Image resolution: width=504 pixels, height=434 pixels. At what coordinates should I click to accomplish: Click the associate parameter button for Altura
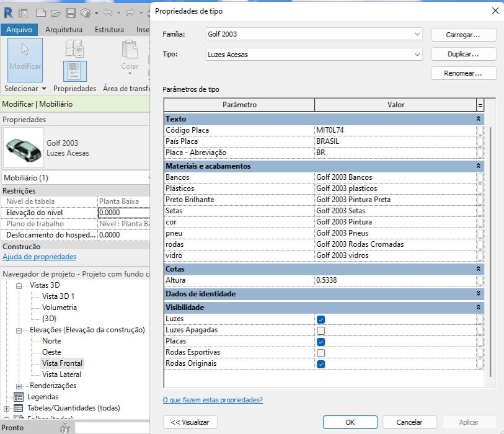[480, 280]
